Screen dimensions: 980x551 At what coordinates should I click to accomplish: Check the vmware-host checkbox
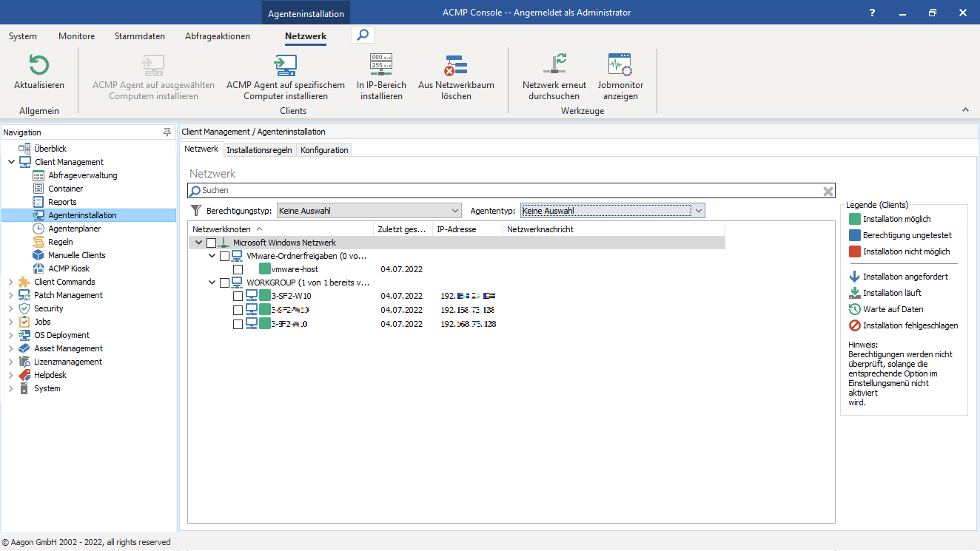pyautogui.click(x=238, y=268)
